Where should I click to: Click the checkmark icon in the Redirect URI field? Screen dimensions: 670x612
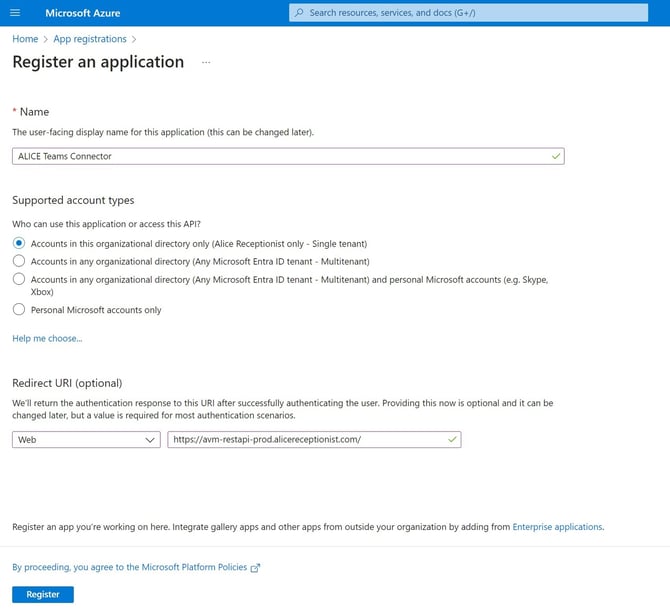452,439
